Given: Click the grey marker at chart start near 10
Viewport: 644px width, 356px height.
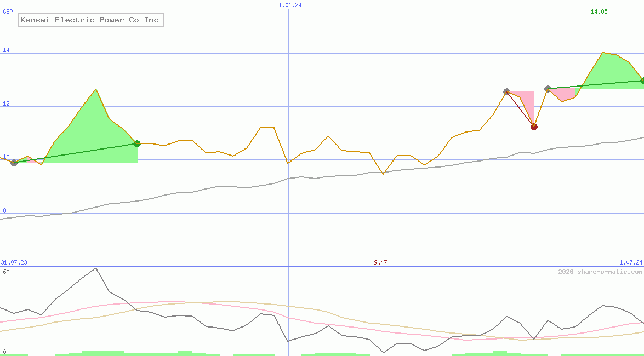Looking at the screenshot, I should (x=14, y=163).
